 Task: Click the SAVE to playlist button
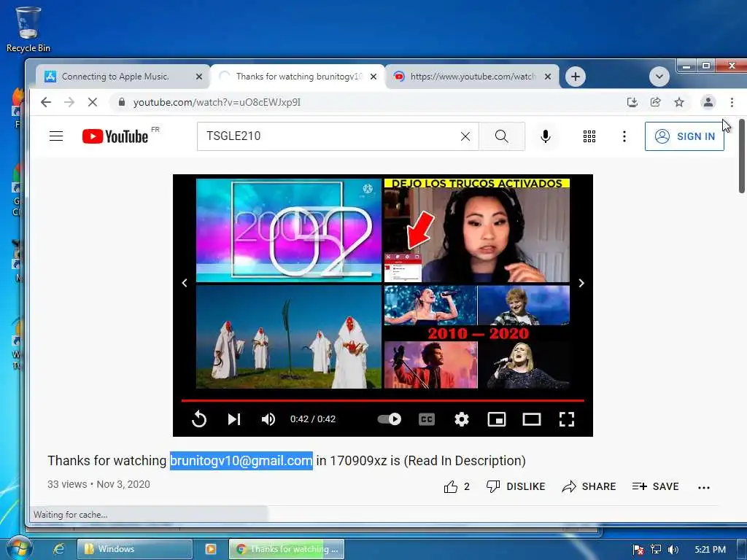(656, 486)
